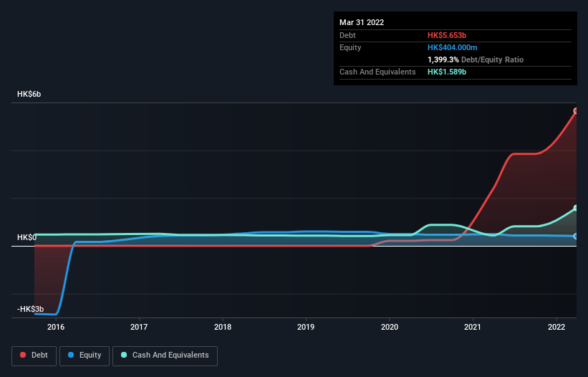Click the HK$1.589b cash value

(x=447, y=72)
